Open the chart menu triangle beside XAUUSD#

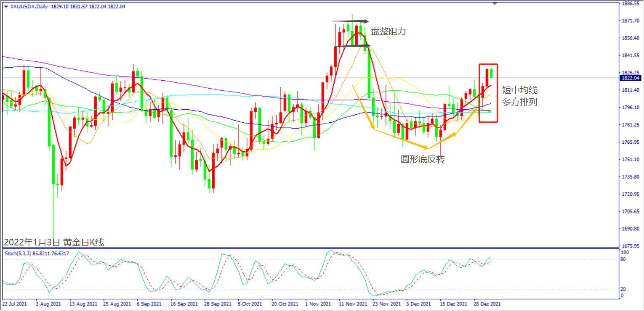point(5,7)
